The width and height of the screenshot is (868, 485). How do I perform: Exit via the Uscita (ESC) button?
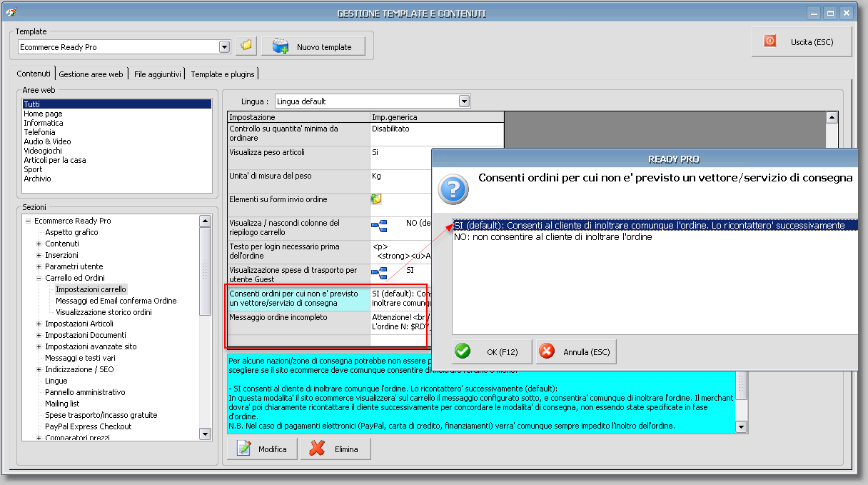(x=802, y=41)
